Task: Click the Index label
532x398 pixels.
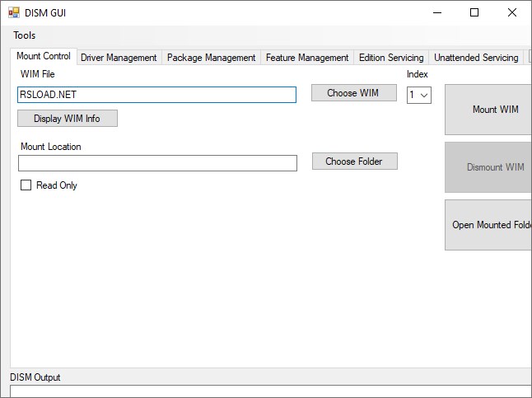Action: [417, 74]
